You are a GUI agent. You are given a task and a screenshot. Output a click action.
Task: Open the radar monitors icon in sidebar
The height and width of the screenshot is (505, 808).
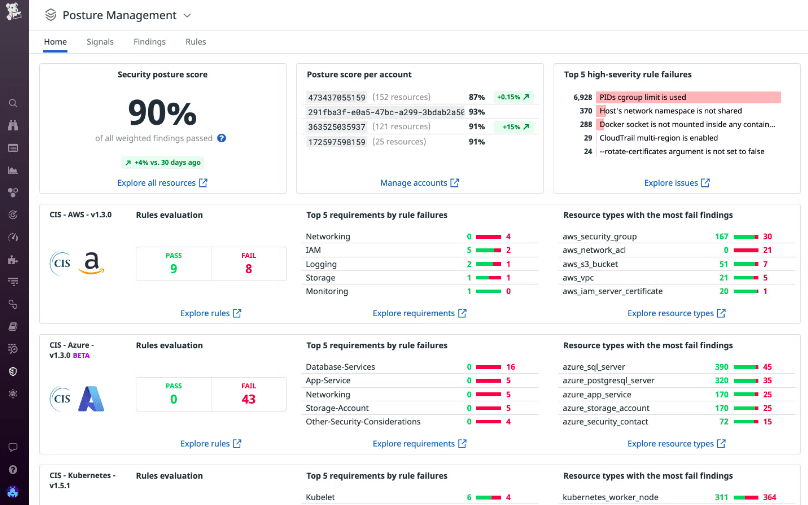point(13,215)
